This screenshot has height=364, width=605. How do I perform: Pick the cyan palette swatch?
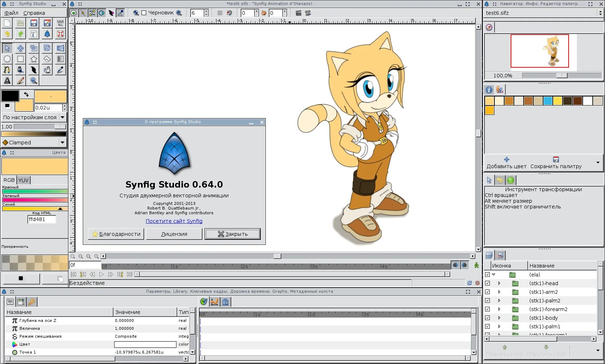(x=548, y=101)
